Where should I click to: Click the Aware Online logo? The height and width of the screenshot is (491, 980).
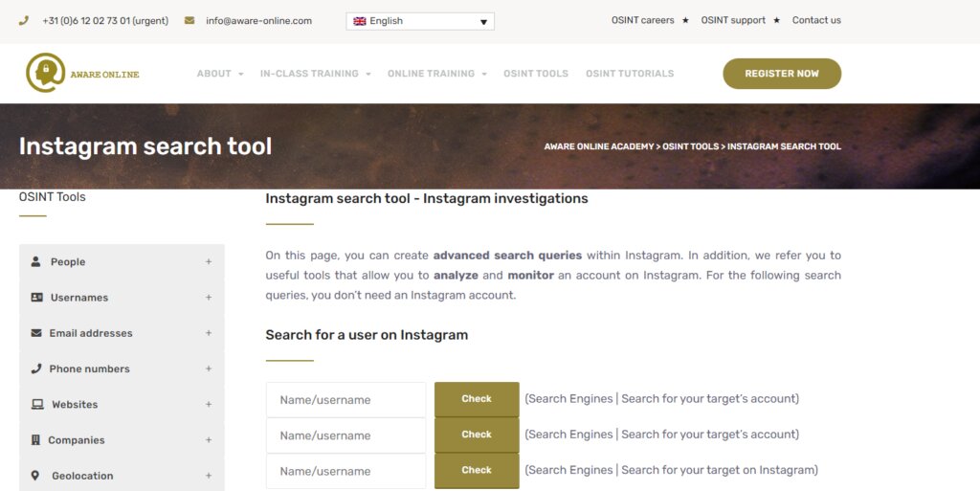coord(82,73)
